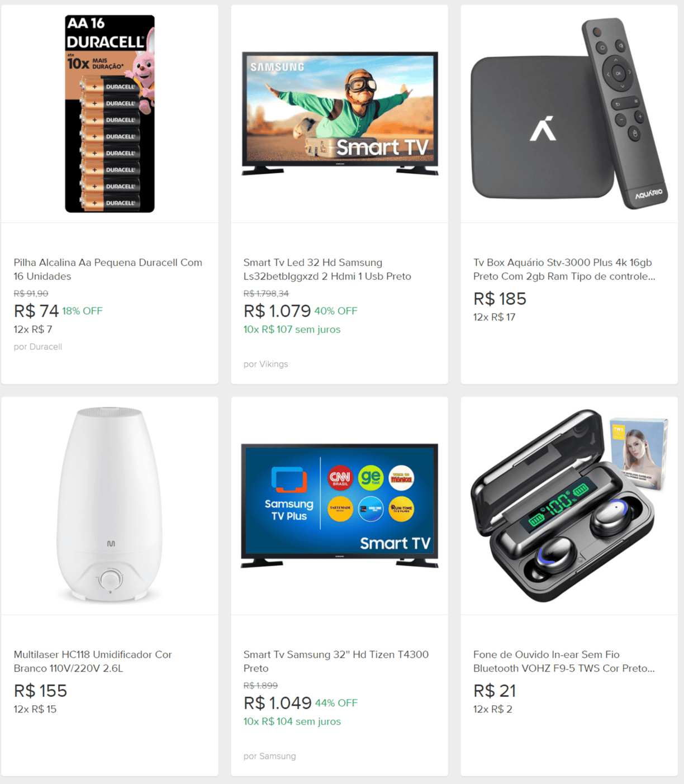Image resolution: width=684 pixels, height=784 pixels.
Task: Open the Samsung Smart TV Led 32 image
Action: point(340,113)
